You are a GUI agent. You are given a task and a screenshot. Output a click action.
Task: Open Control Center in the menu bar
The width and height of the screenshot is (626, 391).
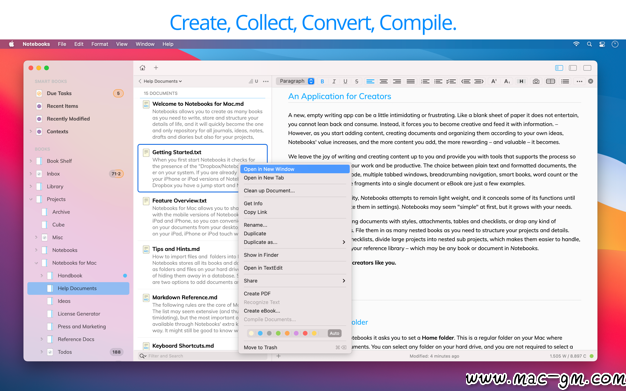coord(602,44)
